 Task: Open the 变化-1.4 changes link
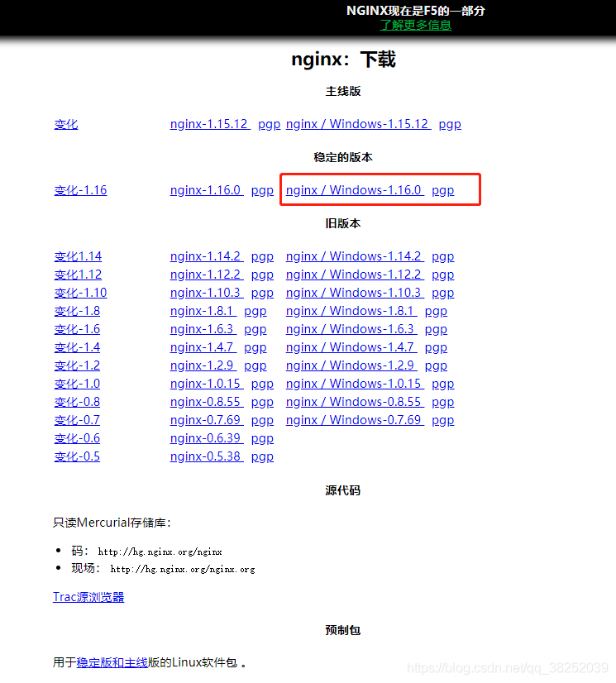tap(77, 347)
